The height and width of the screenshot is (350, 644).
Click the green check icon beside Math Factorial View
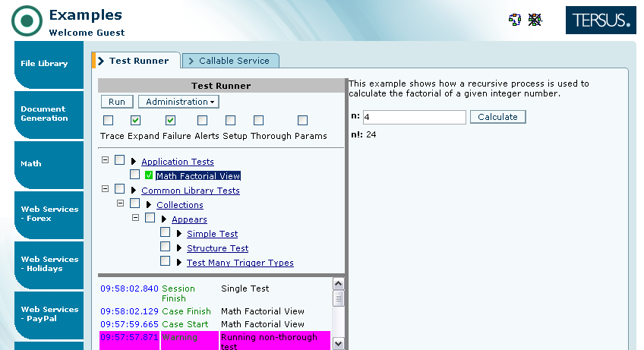click(x=150, y=175)
